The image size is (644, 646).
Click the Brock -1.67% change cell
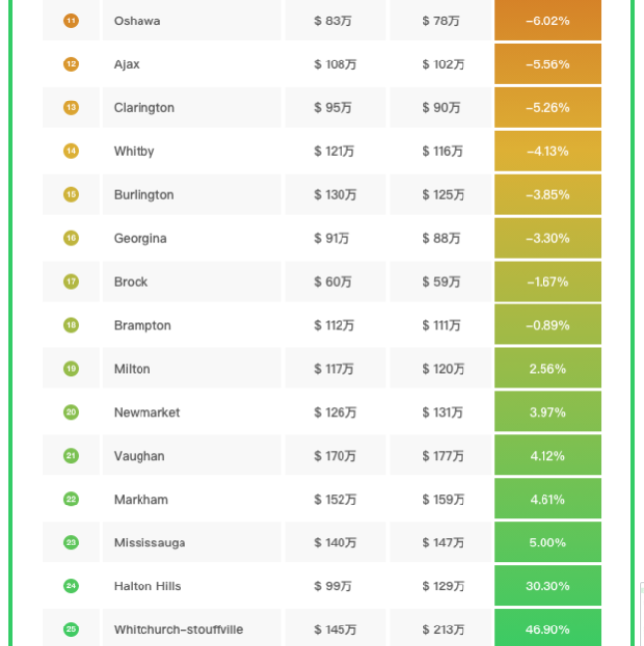(x=547, y=282)
